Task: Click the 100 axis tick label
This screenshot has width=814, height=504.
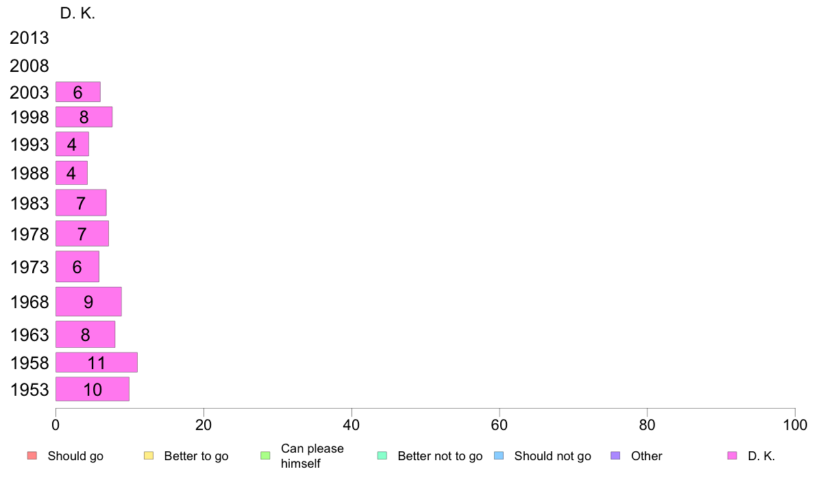Action: click(795, 425)
